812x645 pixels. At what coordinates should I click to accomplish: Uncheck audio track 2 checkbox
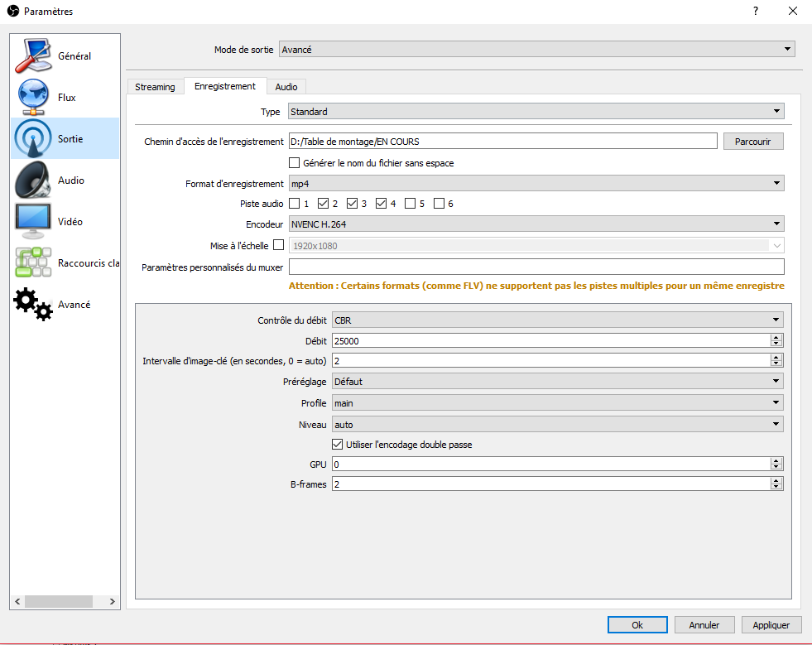click(323, 203)
